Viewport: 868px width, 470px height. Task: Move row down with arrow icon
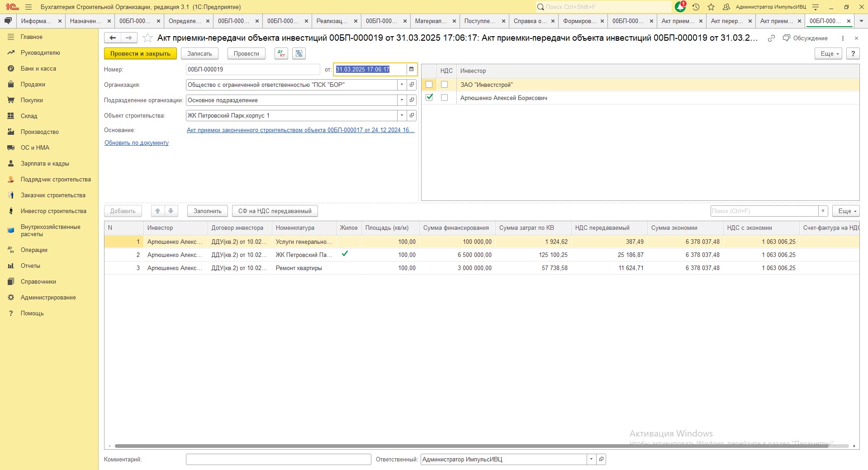click(171, 211)
